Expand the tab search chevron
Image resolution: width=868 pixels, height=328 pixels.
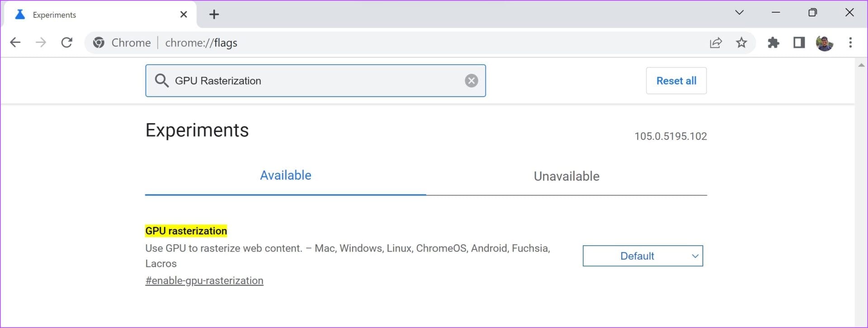(x=739, y=13)
